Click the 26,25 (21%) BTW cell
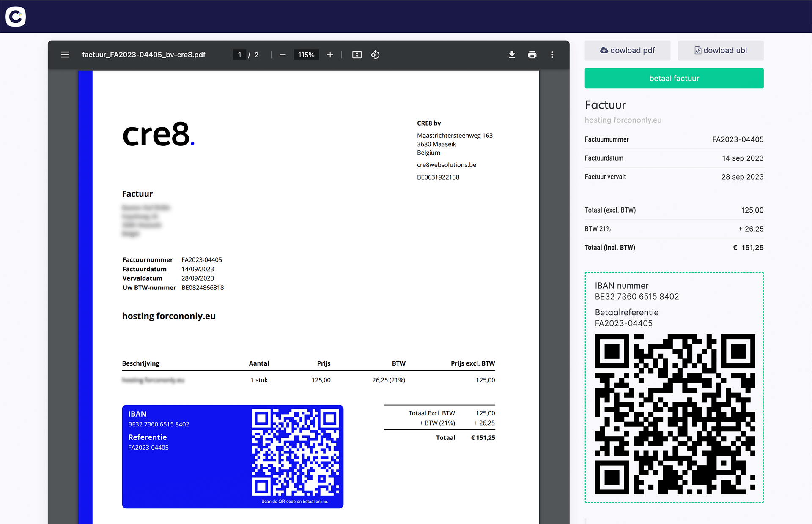 point(389,380)
